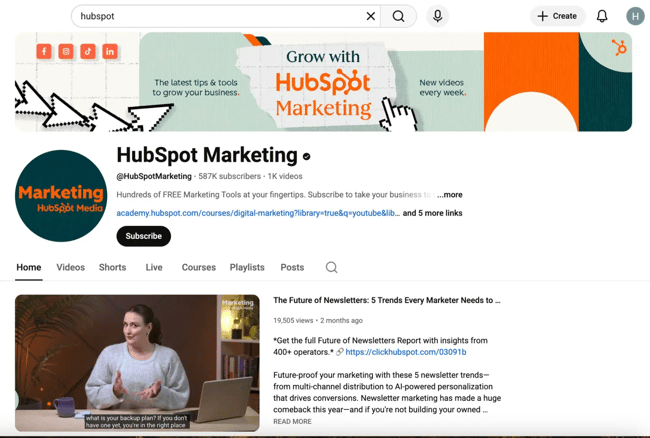Open the Courses tab

199,267
